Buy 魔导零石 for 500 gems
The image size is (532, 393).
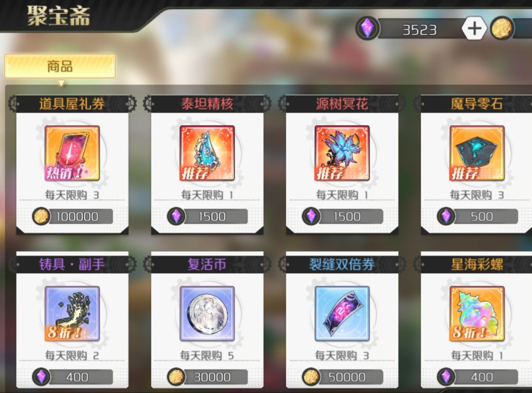tap(477, 216)
